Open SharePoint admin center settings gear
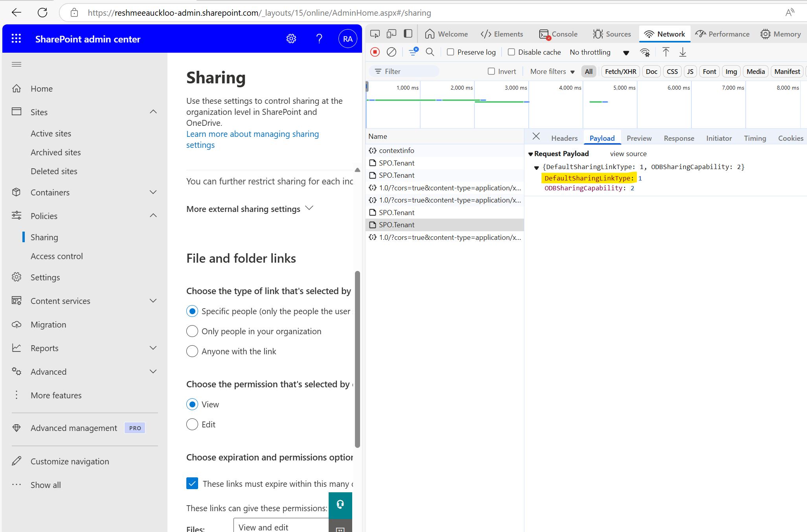 point(291,39)
